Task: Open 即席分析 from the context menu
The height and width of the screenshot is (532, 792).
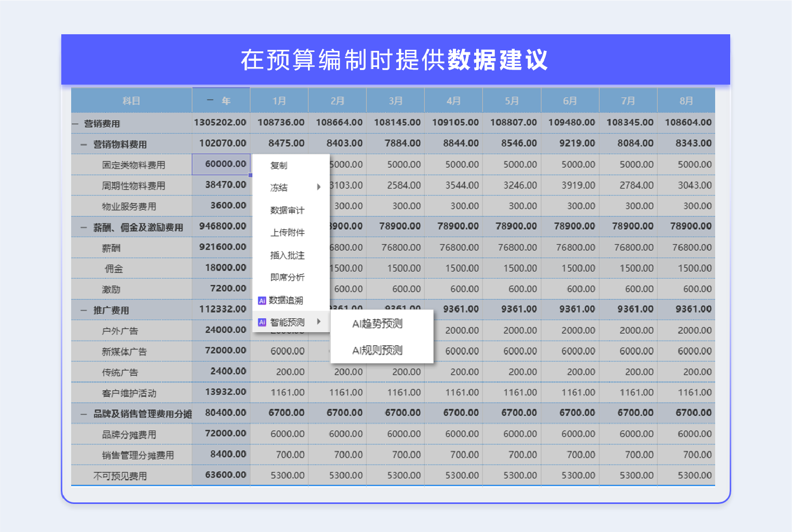Action: (291, 278)
